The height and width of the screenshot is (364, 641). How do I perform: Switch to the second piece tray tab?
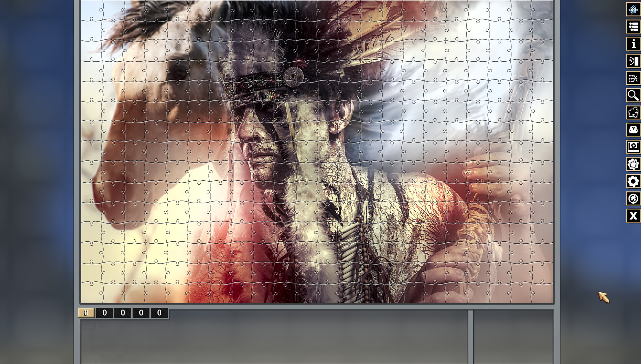click(104, 313)
